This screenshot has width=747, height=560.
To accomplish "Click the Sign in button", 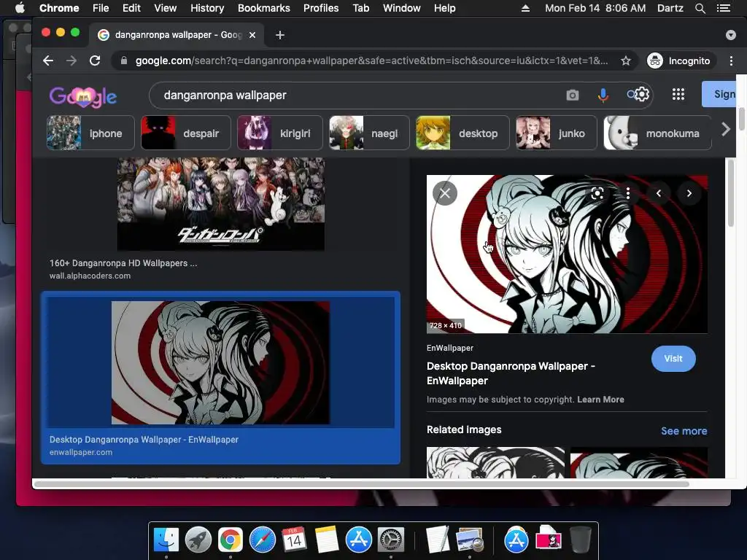I will [719, 94].
